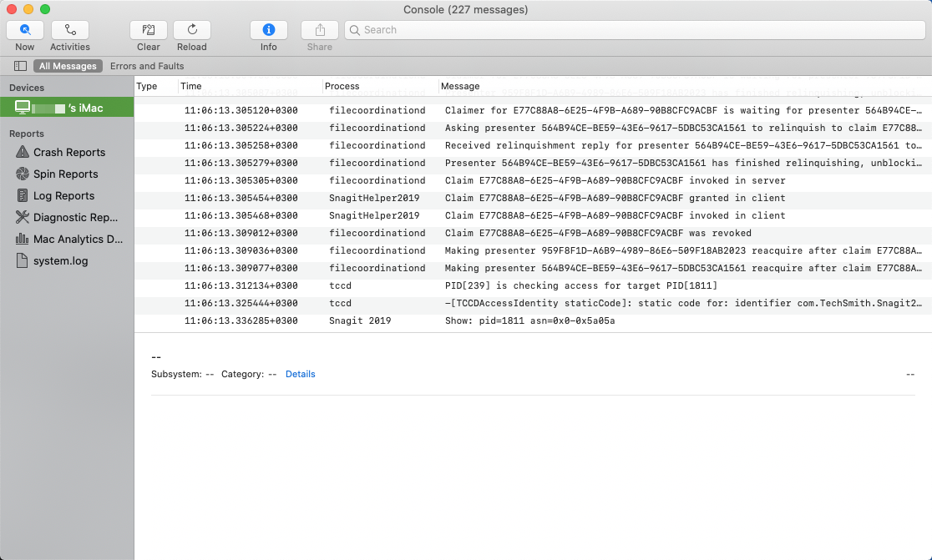Open system.log in sidebar
The width and height of the screenshot is (932, 560).
[x=60, y=261]
